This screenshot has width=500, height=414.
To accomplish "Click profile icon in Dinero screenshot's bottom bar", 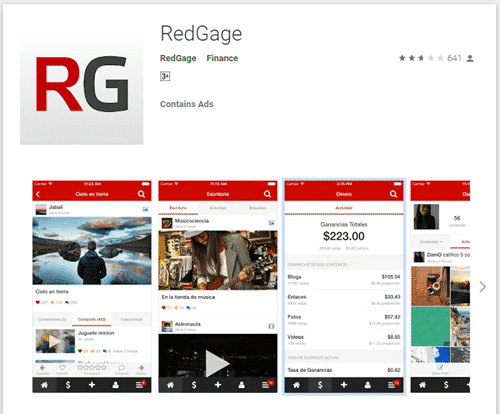I will 368,385.
